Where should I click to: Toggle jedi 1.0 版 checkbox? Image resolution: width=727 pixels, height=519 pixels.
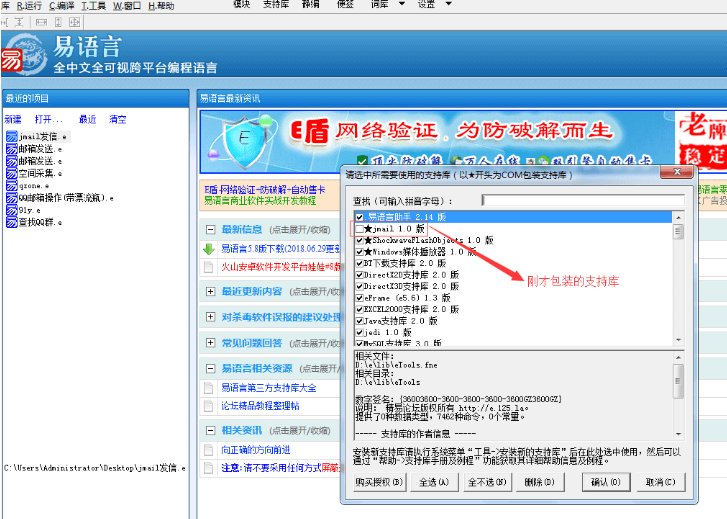pos(359,332)
